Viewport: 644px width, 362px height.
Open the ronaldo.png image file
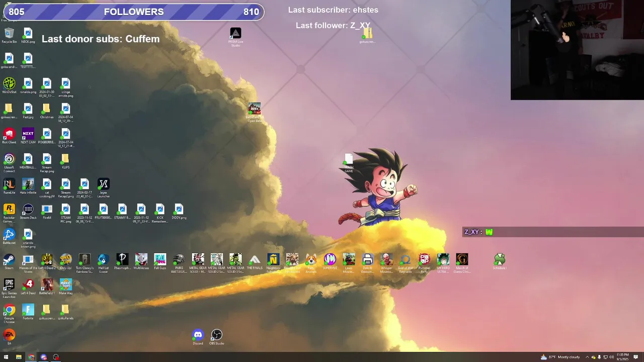[x=28, y=85]
